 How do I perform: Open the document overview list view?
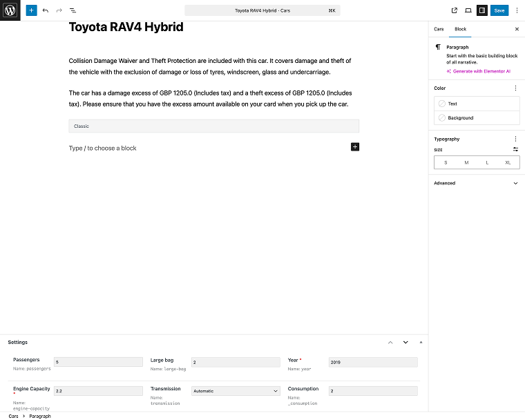click(73, 10)
